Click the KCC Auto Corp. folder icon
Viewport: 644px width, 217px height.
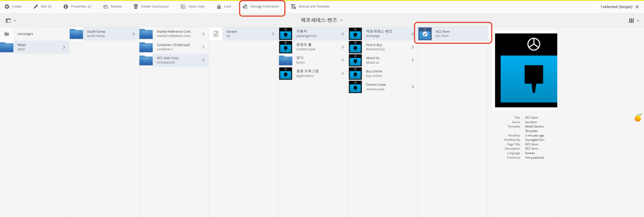[146, 60]
